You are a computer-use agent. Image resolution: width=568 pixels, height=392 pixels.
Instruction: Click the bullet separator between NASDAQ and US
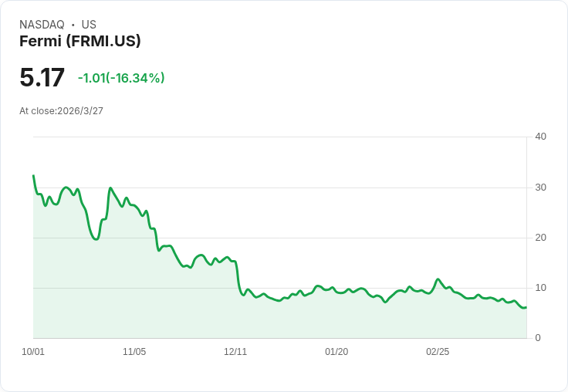73,25
